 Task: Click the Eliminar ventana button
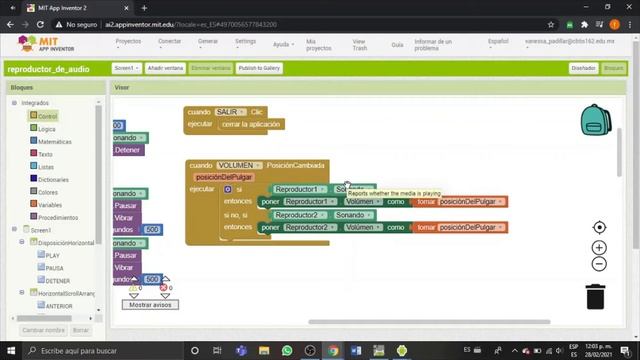(x=211, y=68)
